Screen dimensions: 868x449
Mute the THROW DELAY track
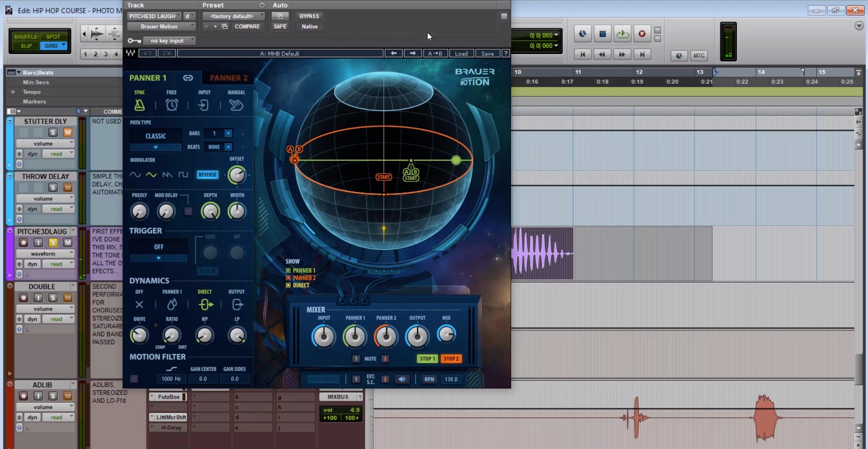68,187
